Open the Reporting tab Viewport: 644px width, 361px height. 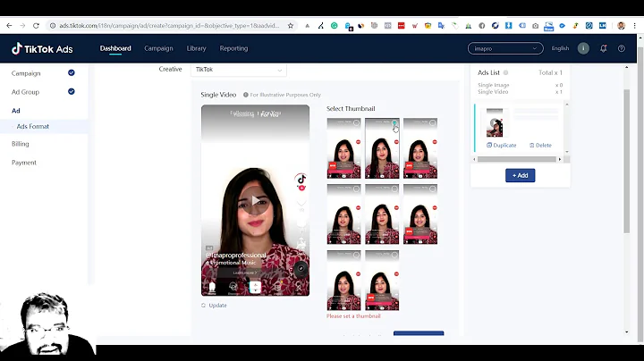click(233, 48)
